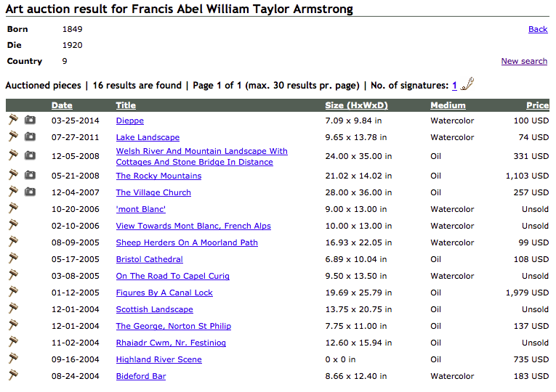Select the 735 USD price cell
The height and width of the screenshot is (392, 556).
point(531,359)
